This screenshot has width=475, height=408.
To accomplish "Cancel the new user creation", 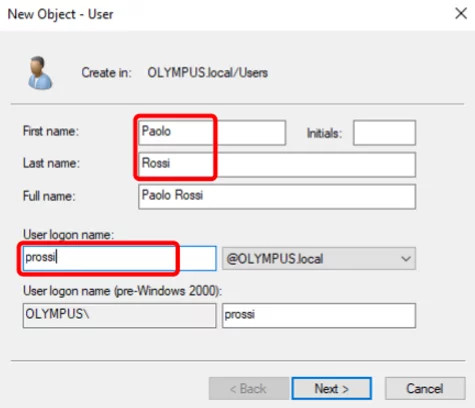I will point(425,388).
